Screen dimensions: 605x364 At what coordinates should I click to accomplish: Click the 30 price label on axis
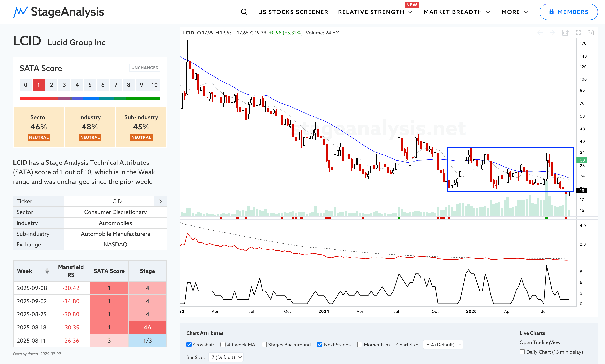coord(582,160)
